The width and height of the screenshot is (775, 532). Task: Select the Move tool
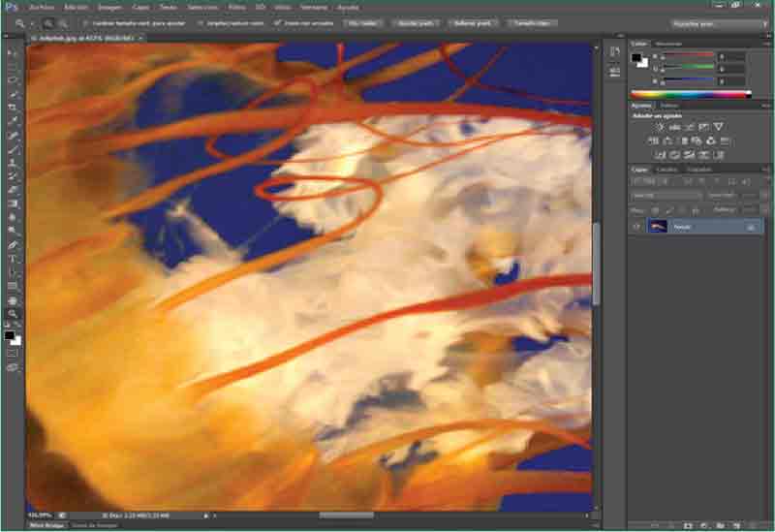[13, 52]
